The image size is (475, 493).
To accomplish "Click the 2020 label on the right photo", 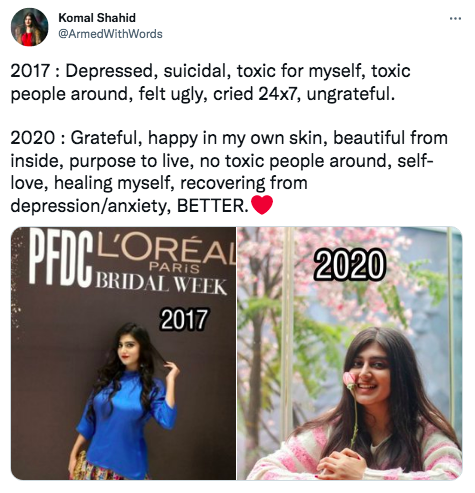I will click(349, 264).
